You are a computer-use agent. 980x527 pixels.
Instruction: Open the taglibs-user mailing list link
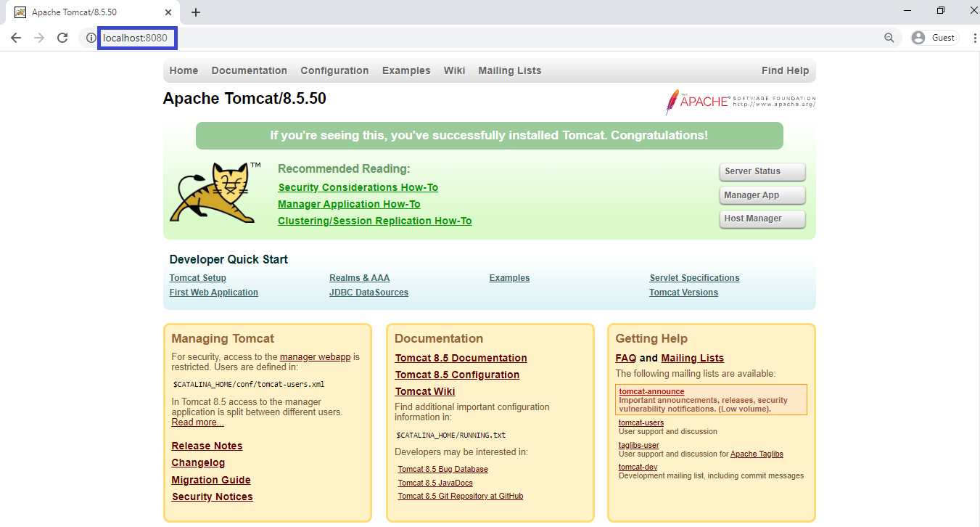point(638,445)
